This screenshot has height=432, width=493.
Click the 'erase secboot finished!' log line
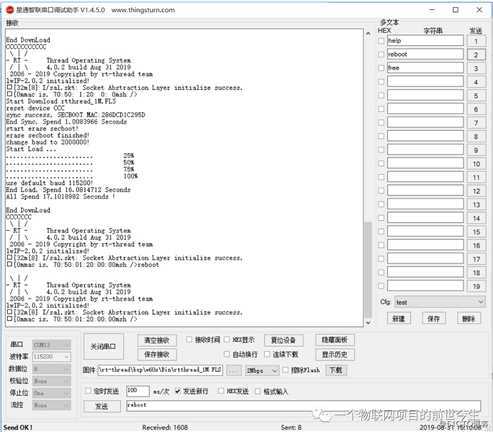[48, 135]
